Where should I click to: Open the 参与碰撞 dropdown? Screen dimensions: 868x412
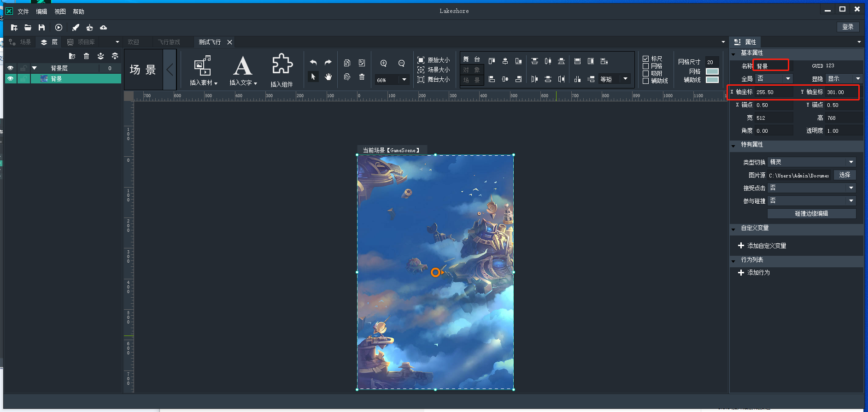[x=812, y=201]
